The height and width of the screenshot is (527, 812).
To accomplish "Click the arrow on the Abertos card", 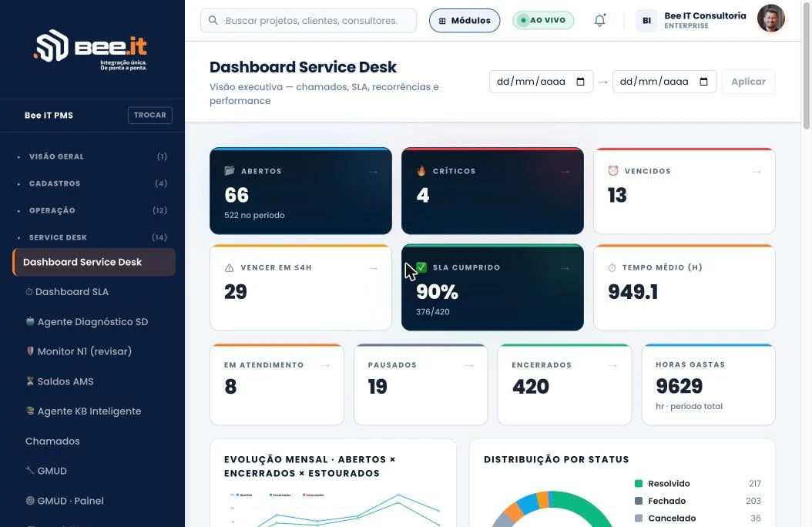I will (x=374, y=171).
